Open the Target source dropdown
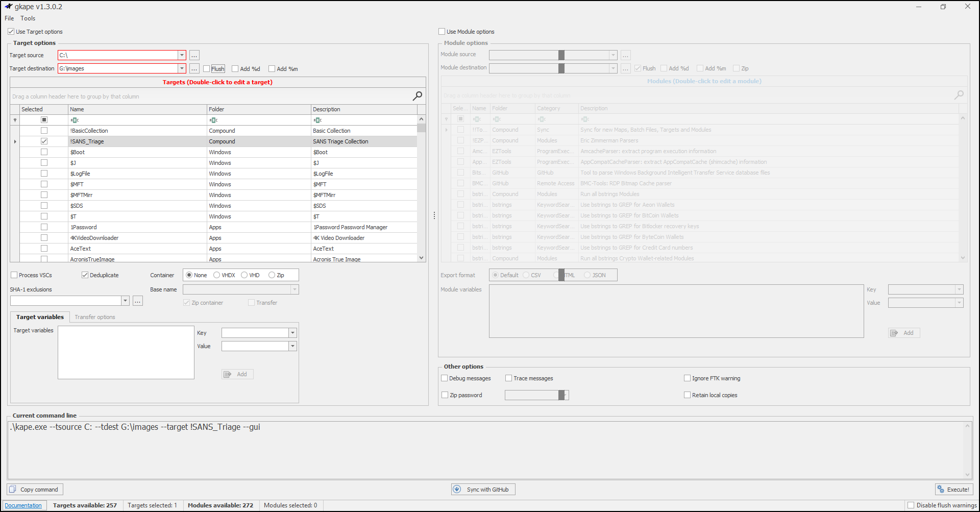 [182, 55]
